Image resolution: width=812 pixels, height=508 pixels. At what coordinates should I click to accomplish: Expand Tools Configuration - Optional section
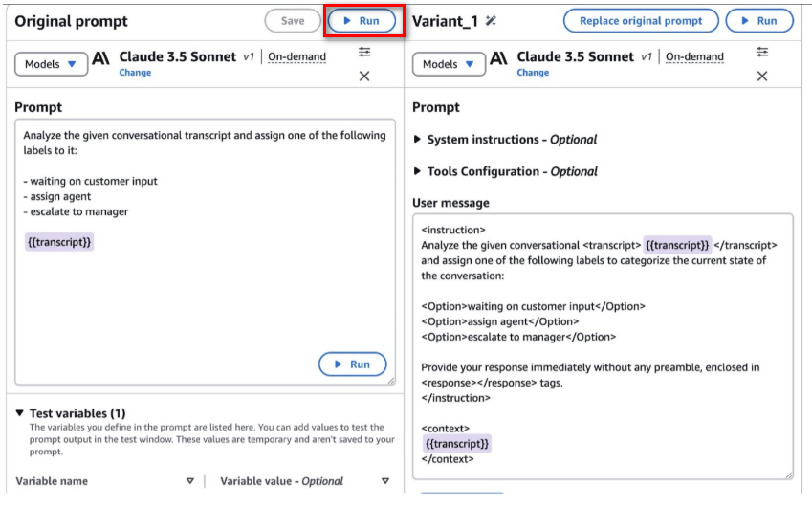tap(505, 172)
